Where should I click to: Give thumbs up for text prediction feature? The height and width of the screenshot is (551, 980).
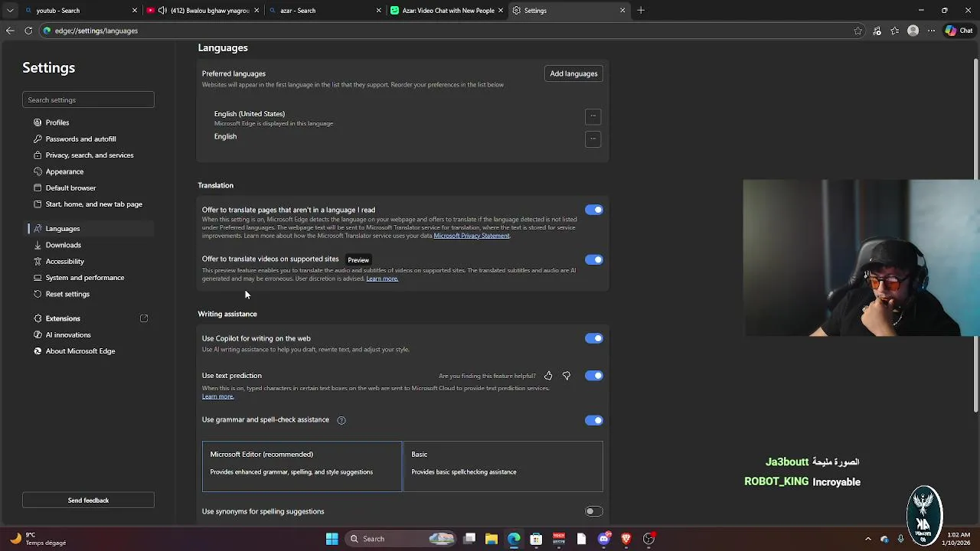(x=548, y=376)
